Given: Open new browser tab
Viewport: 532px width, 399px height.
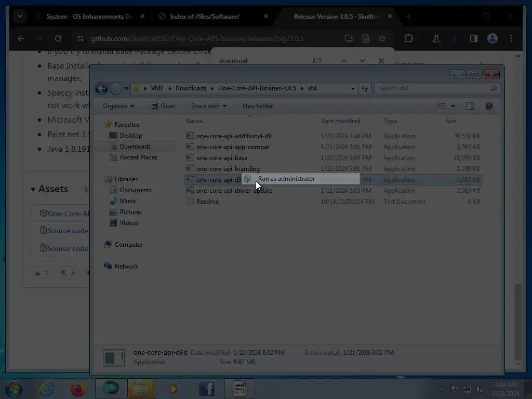Looking at the screenshot, I should click(x=408, y=17).
